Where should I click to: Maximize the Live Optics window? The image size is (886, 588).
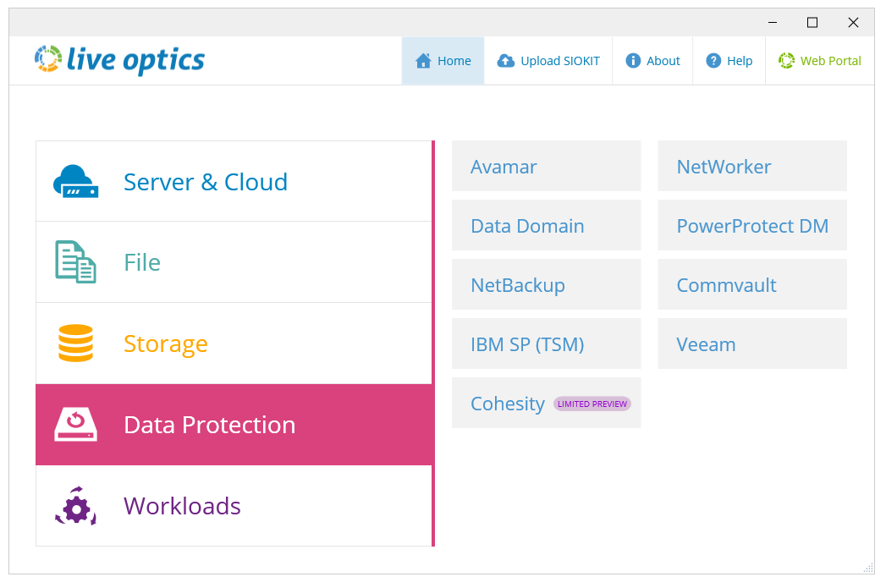tap(812, 23)
